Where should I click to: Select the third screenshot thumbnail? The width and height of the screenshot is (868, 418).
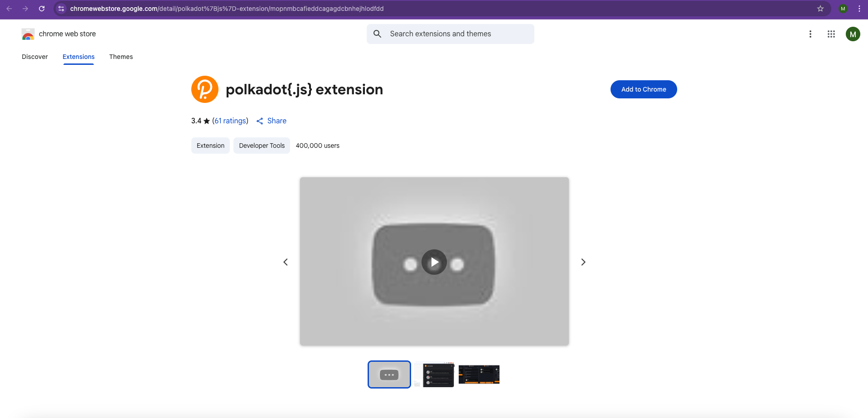point(479,374)
